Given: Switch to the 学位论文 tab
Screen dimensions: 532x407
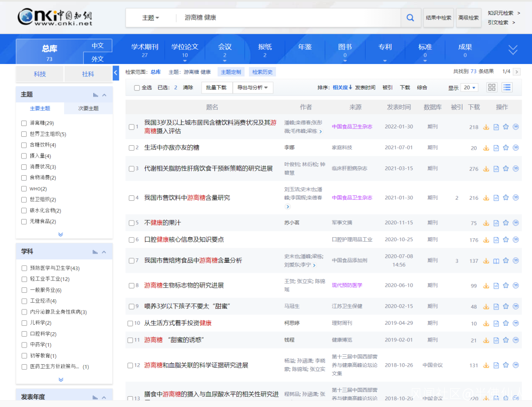Looking at the screenshot, I should [x=185, y=50].
